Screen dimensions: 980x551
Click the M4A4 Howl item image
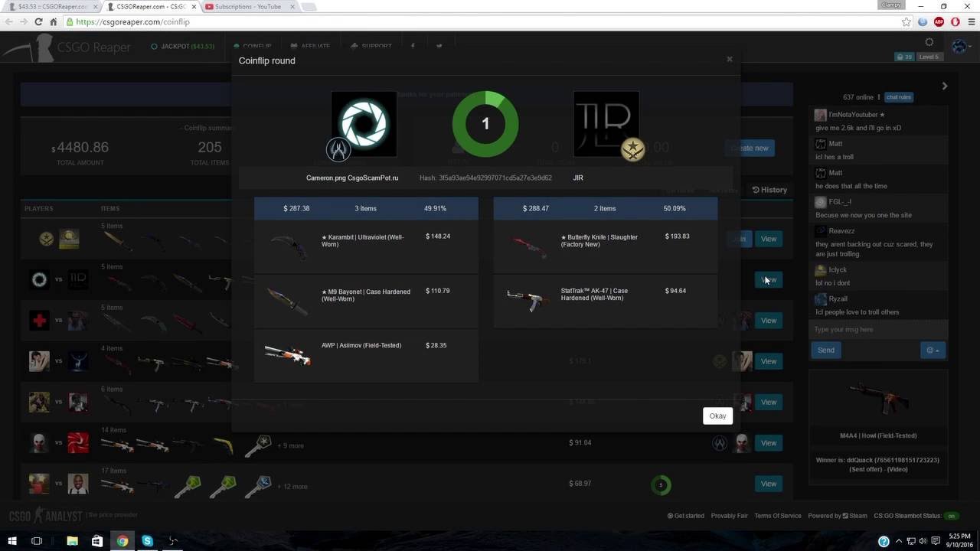pos(878,400)
